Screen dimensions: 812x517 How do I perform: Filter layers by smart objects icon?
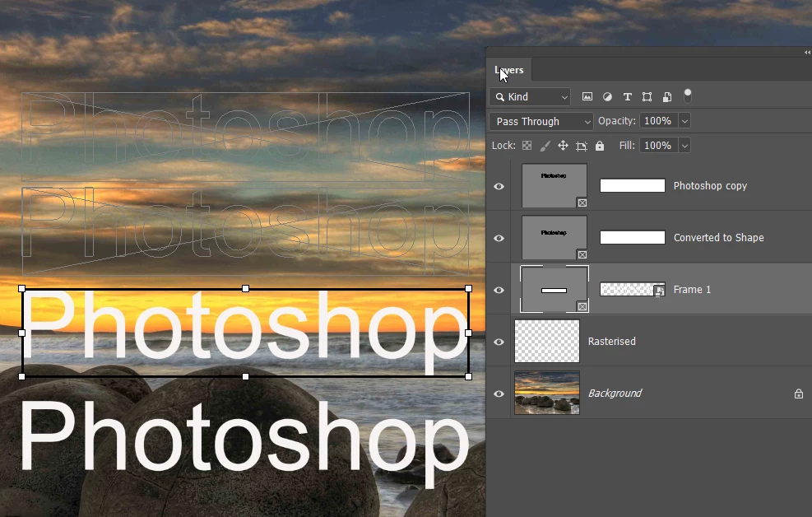pos(667,96)
